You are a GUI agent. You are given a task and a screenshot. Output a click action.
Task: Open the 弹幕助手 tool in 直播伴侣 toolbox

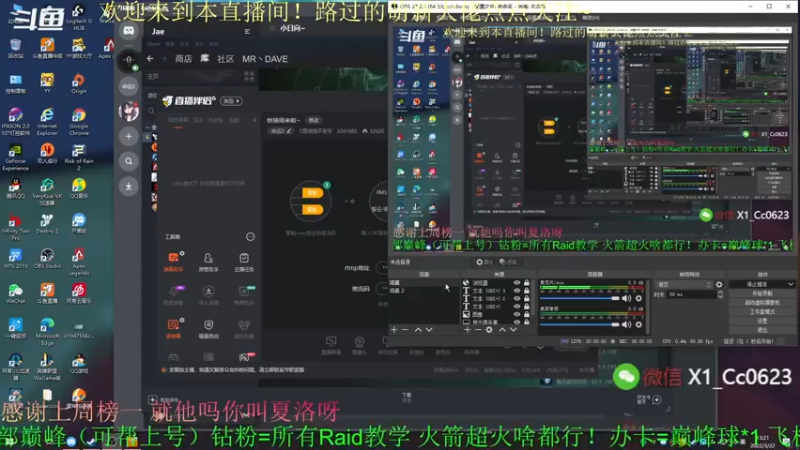173,261
